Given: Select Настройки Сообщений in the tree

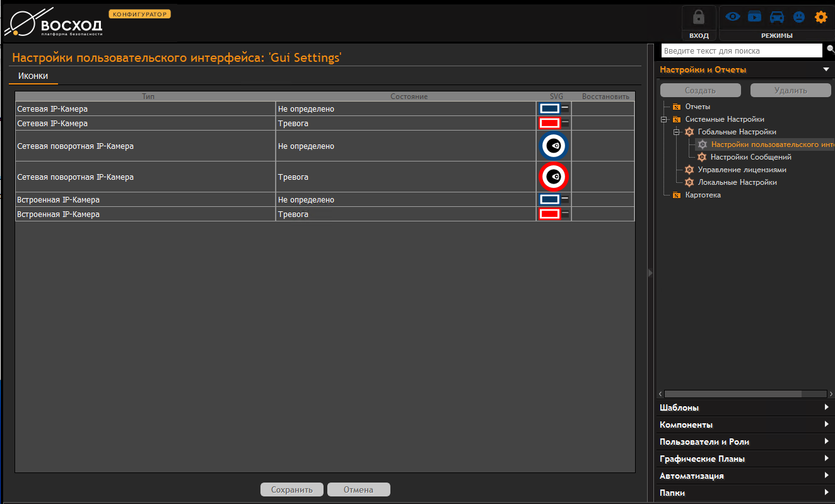Looking at the screenshot, I should (750, 157).
